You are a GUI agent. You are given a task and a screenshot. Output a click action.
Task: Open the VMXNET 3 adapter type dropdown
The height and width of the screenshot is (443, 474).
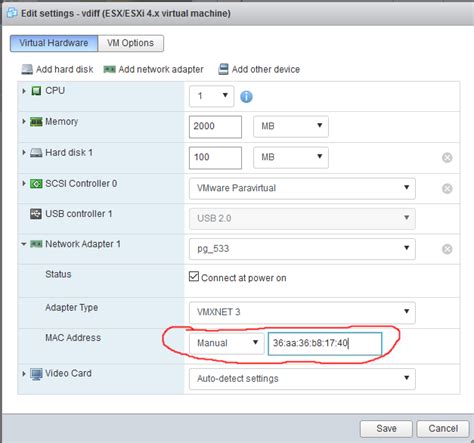tap(302, 312)
